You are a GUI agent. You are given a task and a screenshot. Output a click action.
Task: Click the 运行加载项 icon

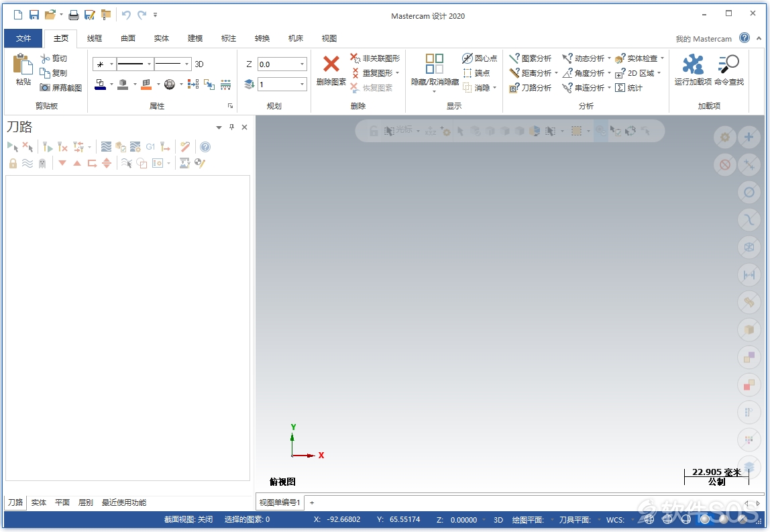point(692,64)
